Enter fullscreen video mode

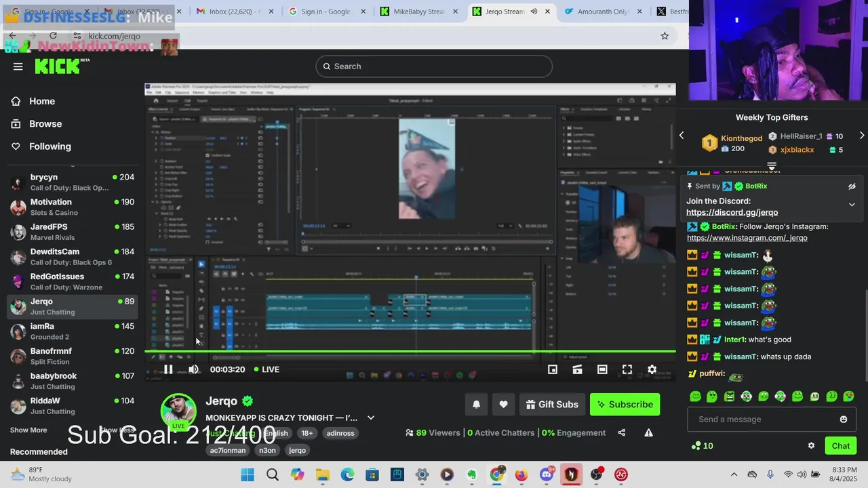[x=627, y=369]
